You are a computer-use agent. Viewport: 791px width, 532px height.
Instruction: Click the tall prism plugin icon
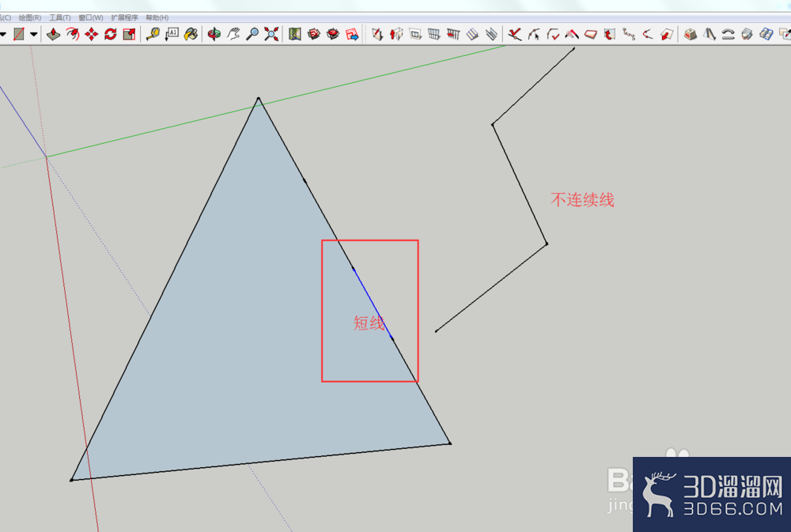(710, 34)
